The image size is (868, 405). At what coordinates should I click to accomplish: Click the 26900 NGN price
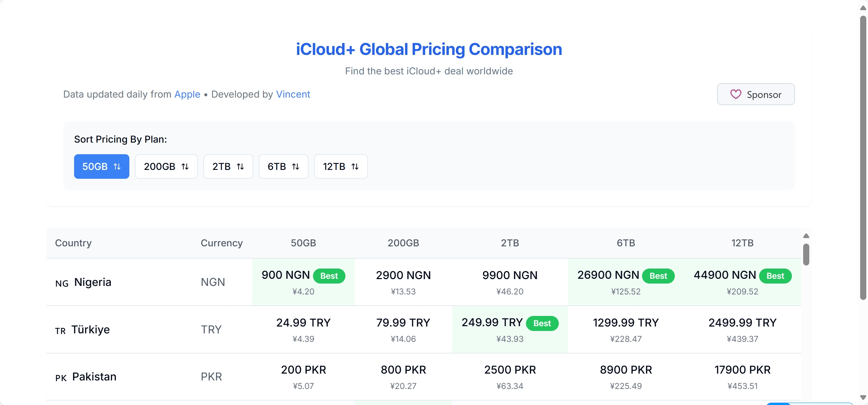(x=608, y=275)
